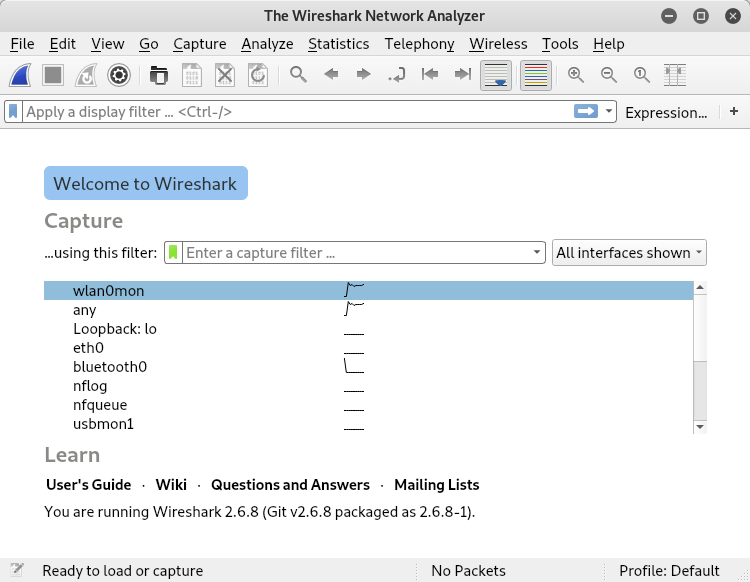Screen dimensions: 750x582
Task: Toggle packet colorization rules button
Action: pyautogui.click(x=536, y=75)
